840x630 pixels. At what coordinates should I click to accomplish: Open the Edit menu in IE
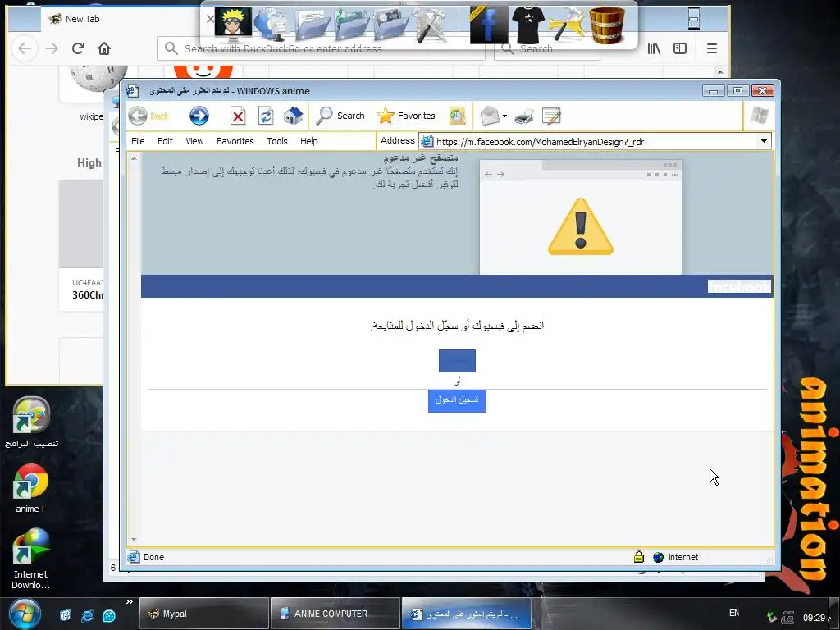coord(165,141)
